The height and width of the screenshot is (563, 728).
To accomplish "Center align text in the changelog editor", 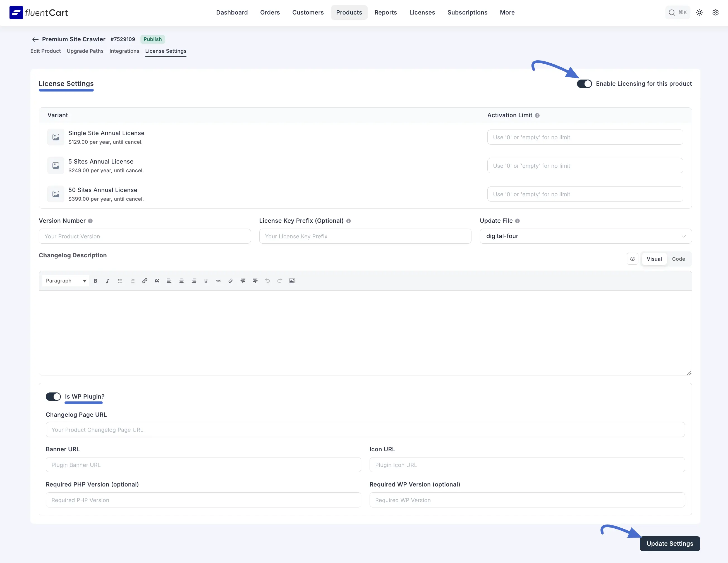I will tap(181, 281).
